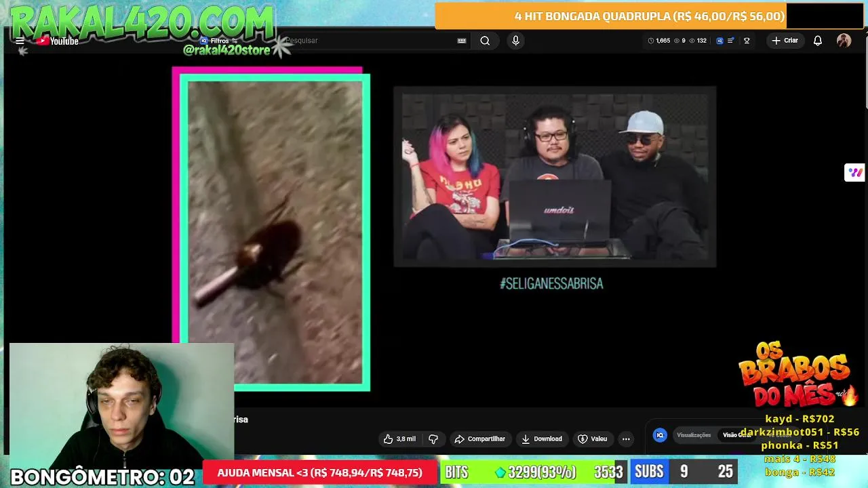Start voice search with the microphone
Screen dimensions: 868x488
[515, 41]
